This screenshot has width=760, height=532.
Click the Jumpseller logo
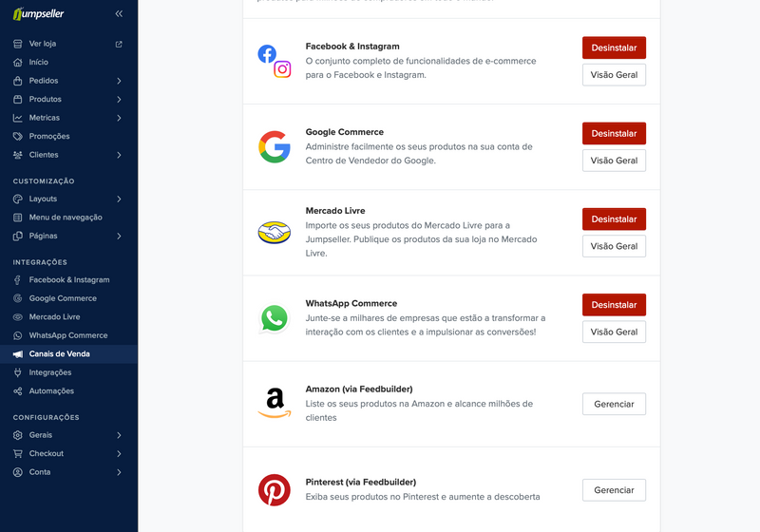click(38, 13)
